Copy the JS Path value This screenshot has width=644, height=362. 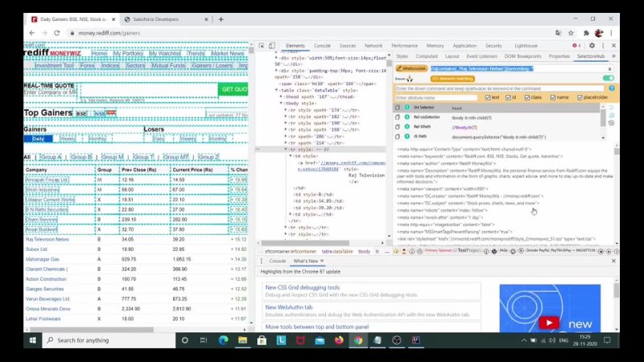(x=397, y=137)
